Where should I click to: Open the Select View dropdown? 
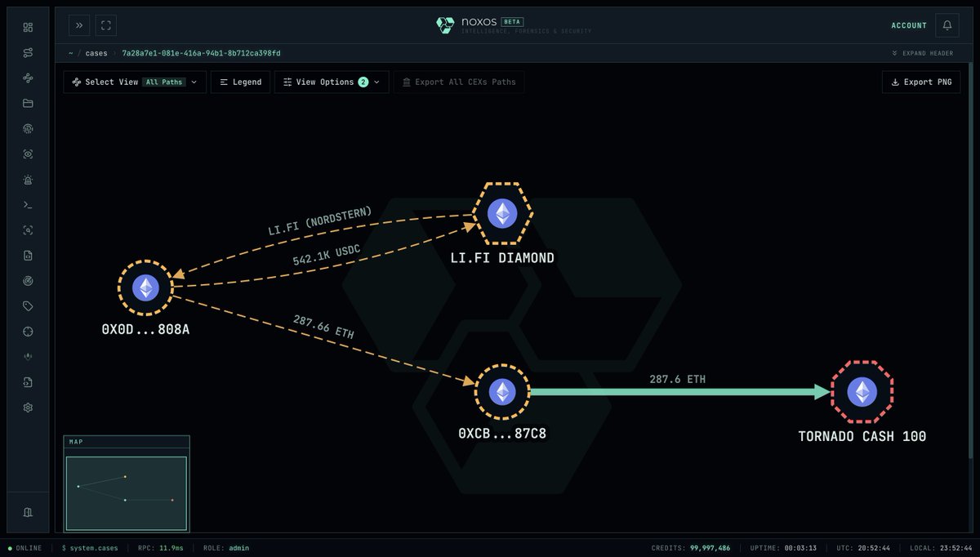point(135,82)
